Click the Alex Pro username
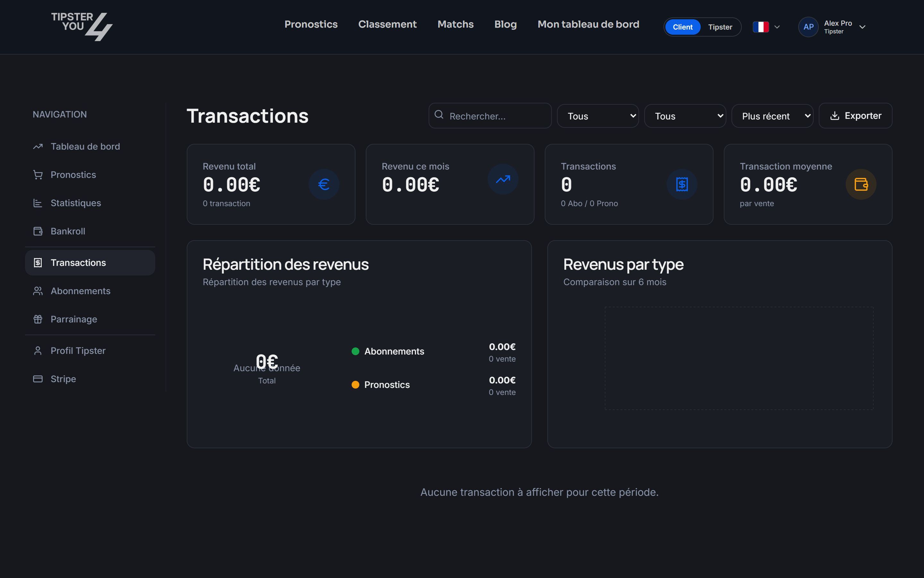 tap(838, 23)
